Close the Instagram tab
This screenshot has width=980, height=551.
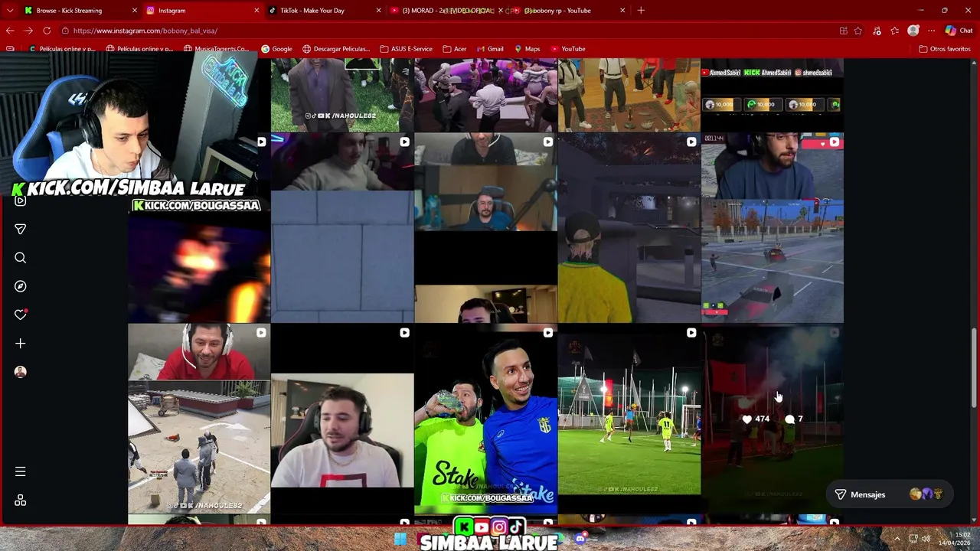pyautogui.click(x=256, y=11)
